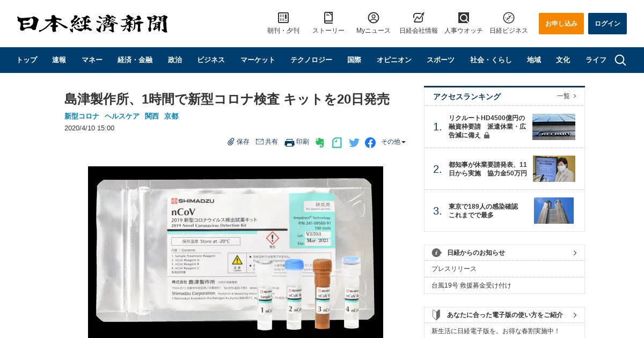Viewport: 644px width, 338px height.
Task: Open the 日経会社情報 chart icon
Action: [419, 18]
